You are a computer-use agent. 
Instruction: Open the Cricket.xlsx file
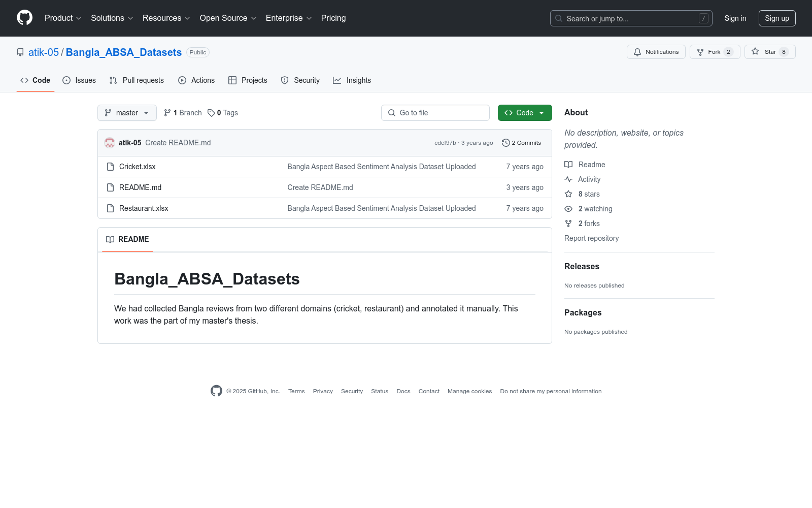(138, 167)
